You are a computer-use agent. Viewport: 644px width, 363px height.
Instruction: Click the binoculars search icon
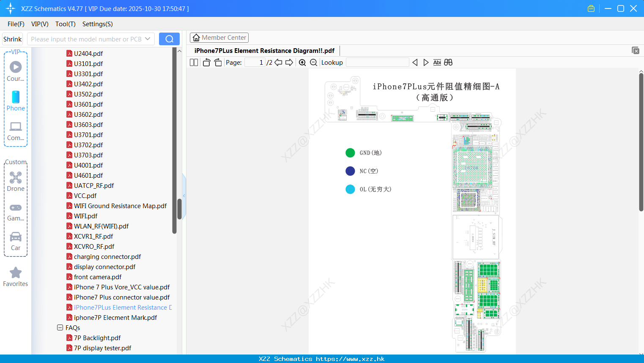pos(448,63)
